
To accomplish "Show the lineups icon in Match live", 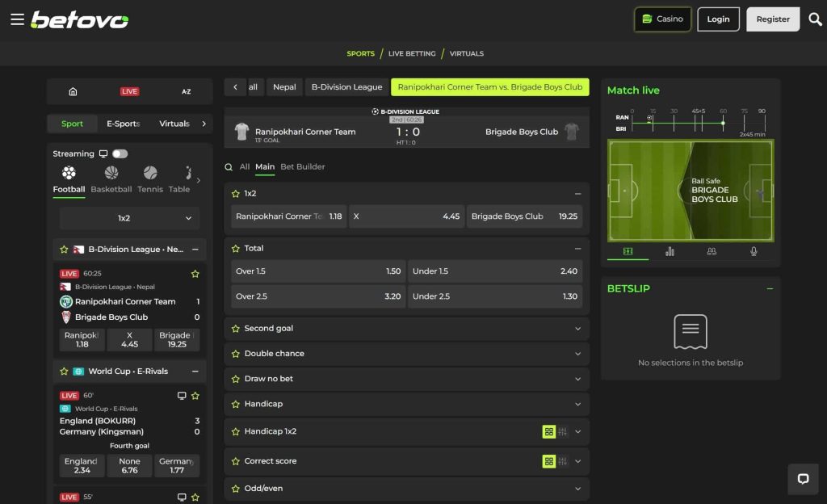I will [x=712, y=251].
